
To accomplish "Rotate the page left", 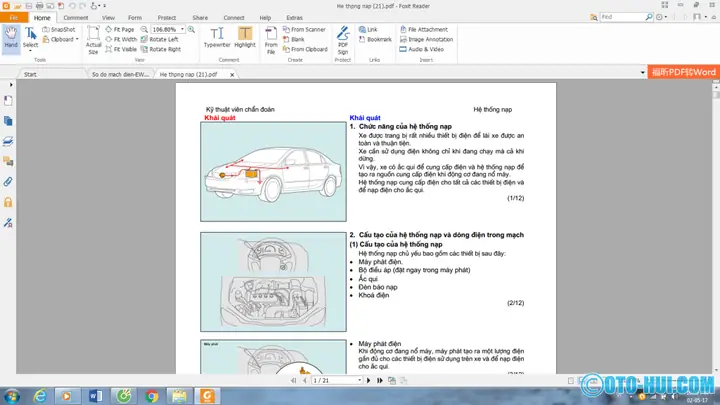I will coord(159,39).
